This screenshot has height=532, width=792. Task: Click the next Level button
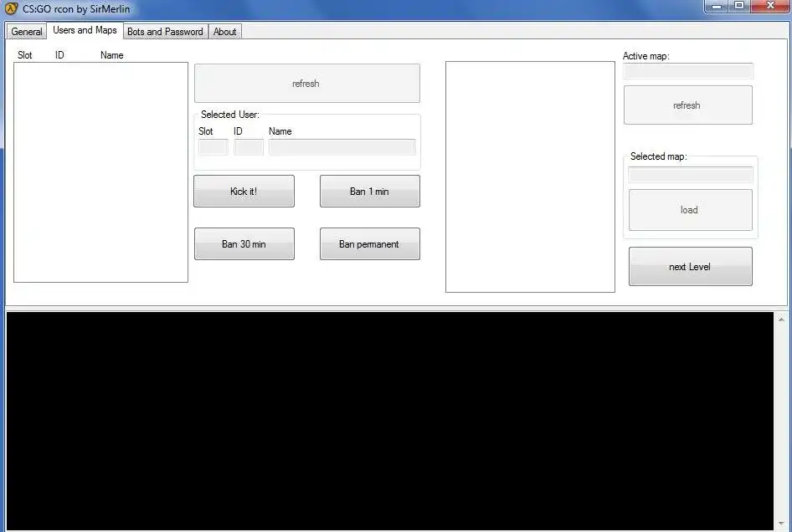pos(690,267)
